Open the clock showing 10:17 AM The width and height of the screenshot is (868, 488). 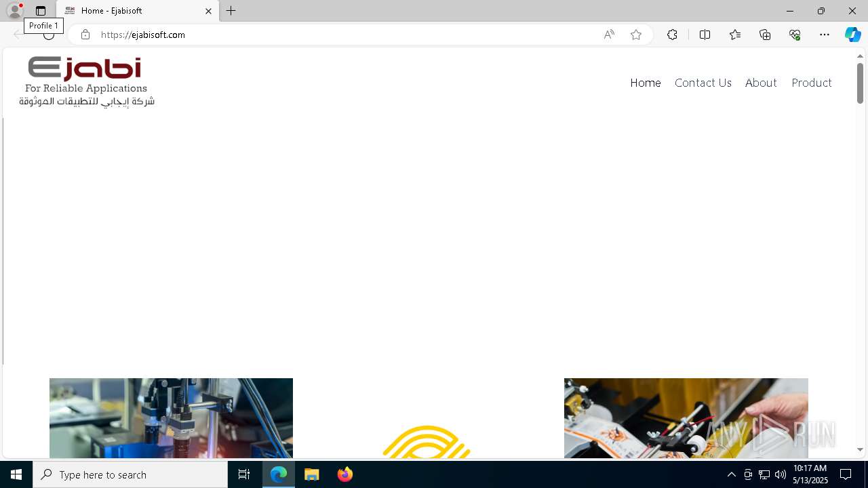tap(810, 474)
